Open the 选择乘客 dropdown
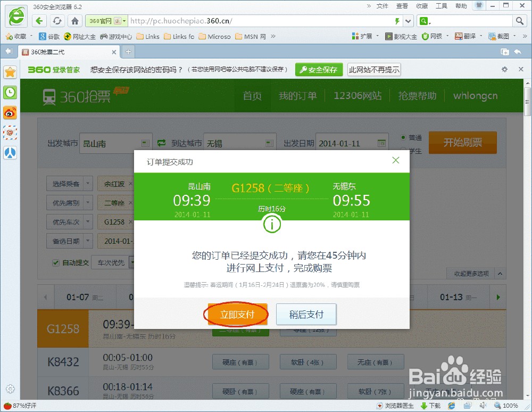This screenshot has width=532, height=412. point(70,184)
